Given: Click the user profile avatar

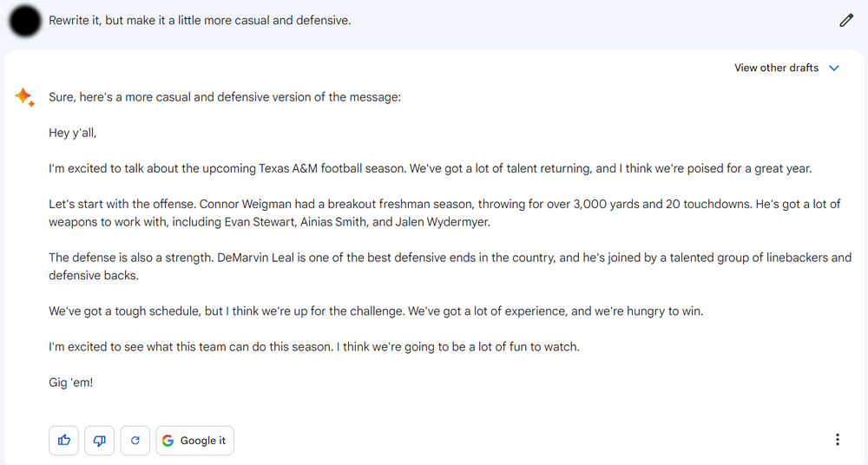Looking at the screenshot, I should coord(25,21).
